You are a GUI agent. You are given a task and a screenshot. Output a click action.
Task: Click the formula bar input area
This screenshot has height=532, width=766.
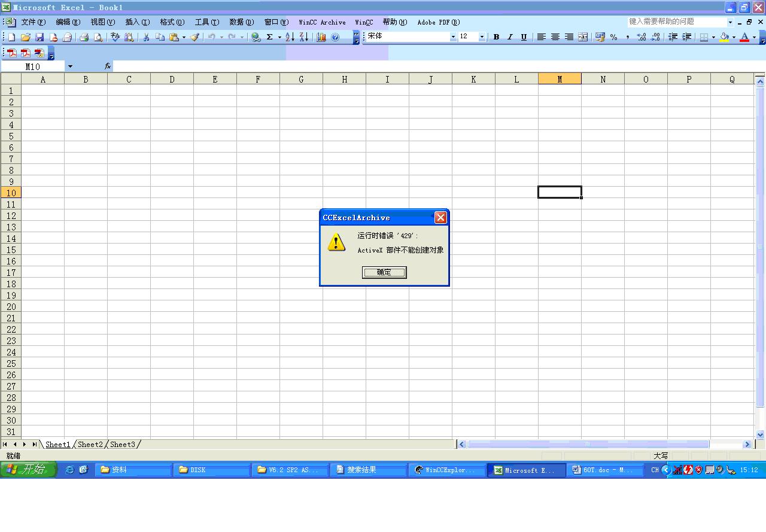[x=439, y=66]
